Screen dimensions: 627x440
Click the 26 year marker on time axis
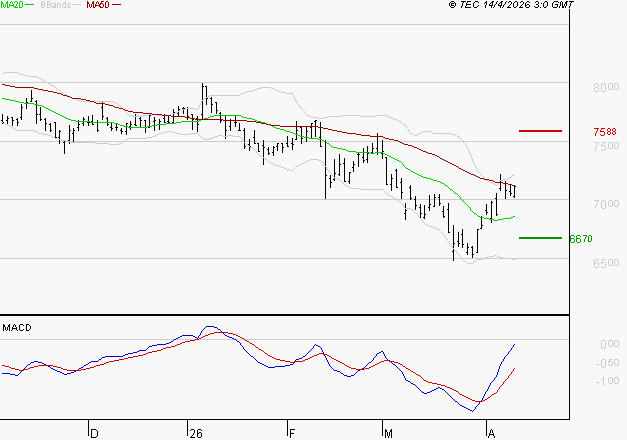tap(196, 434)
